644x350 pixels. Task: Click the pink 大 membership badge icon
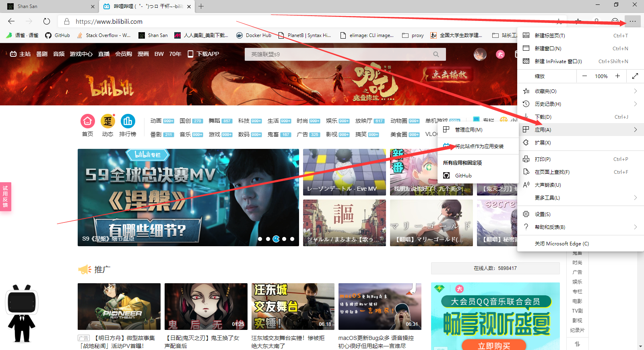[x=500, y=54]
